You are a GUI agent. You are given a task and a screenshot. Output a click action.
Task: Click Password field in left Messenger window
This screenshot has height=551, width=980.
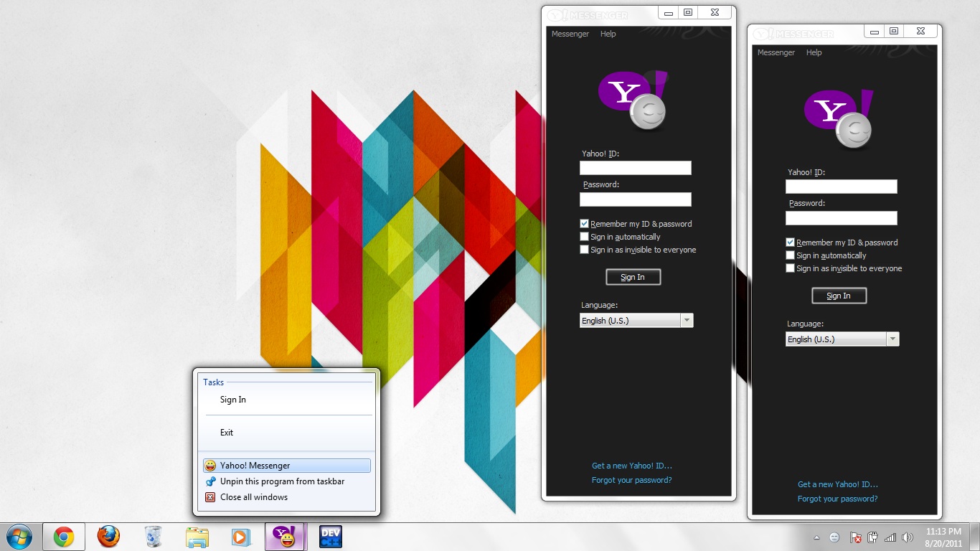click(x=636, y=199)
